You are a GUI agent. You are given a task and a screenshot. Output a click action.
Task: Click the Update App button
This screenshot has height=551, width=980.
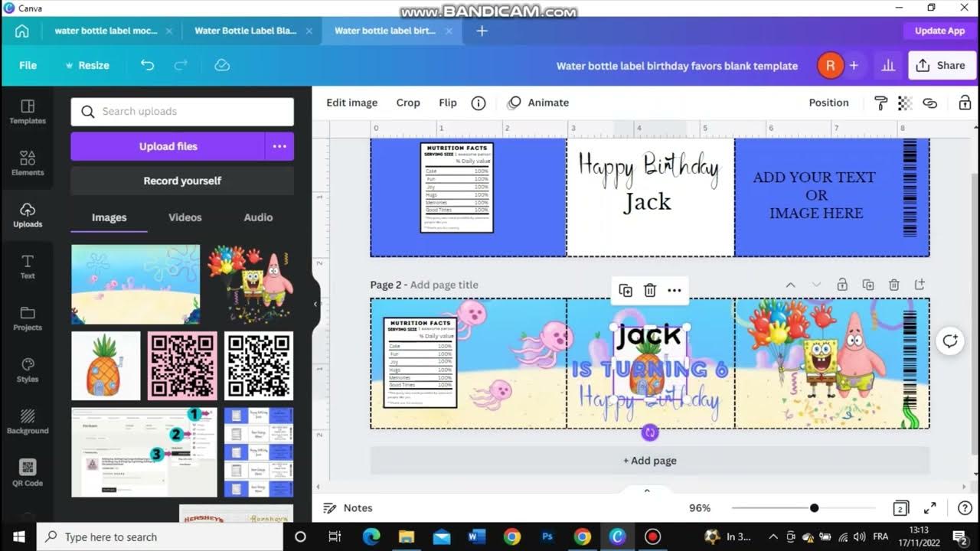point(939,31)
